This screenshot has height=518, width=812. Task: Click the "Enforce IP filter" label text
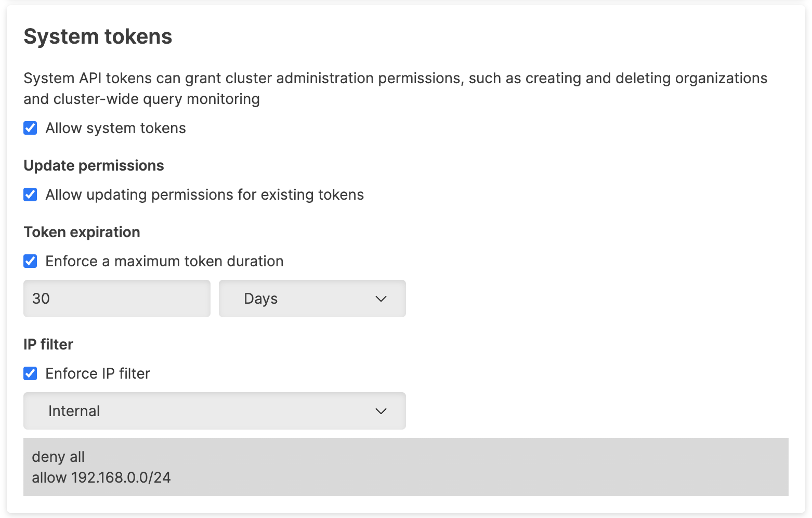click(98, 373)
